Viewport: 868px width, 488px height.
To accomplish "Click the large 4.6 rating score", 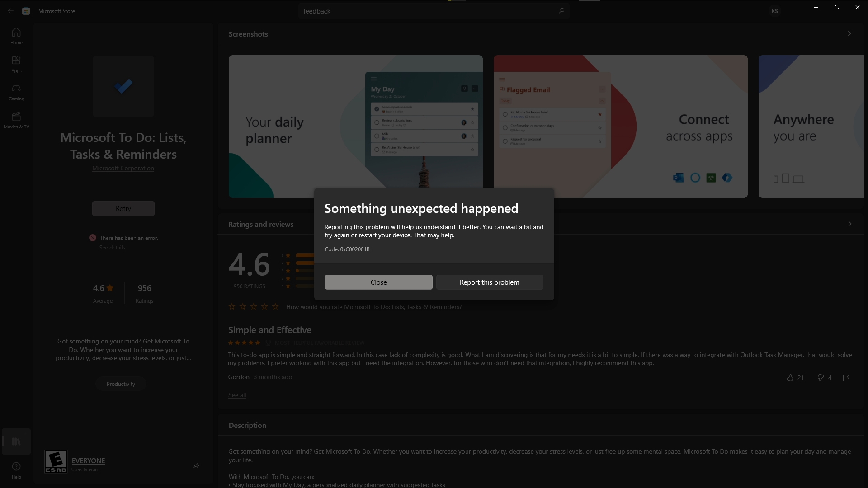I will tap(249, 265).
